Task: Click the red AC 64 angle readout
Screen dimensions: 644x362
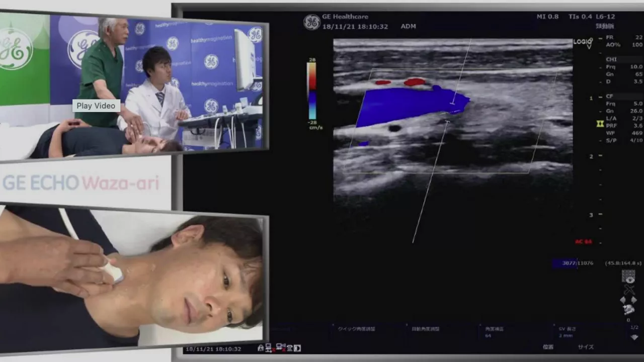Action: (x=584, y=242)
